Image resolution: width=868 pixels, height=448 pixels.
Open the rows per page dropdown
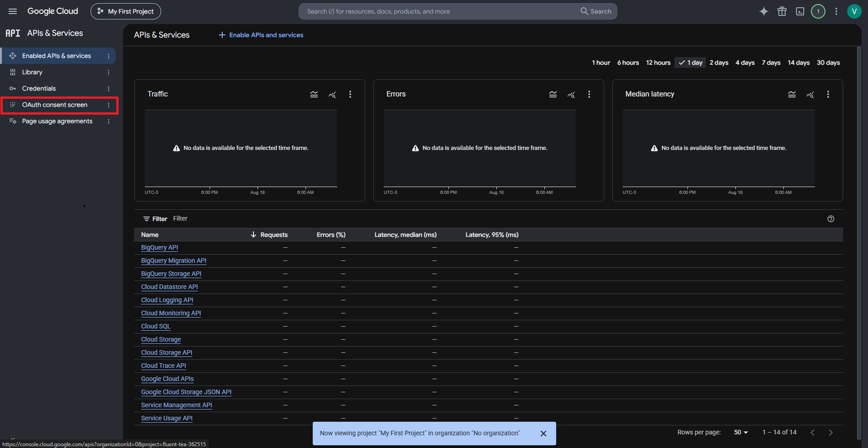[x=741, y=433]
